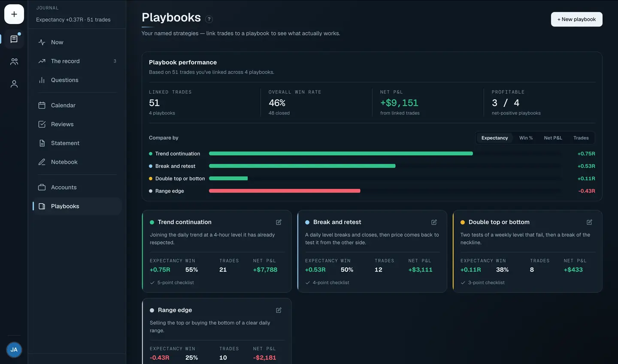Image resolution: width=618 pixels, height=364 pixels.
Task: Click the Break and retest green bar
Action: point(302,166)
